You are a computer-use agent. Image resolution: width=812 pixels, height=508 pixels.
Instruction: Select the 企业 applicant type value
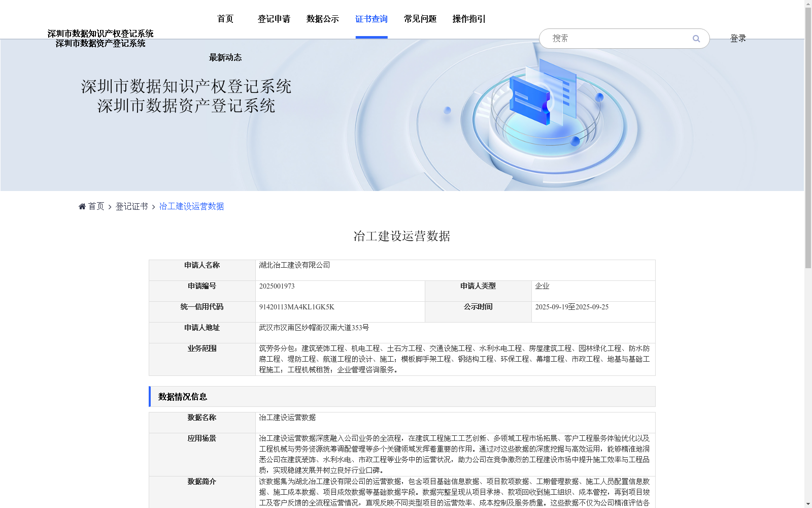point(542,286)
